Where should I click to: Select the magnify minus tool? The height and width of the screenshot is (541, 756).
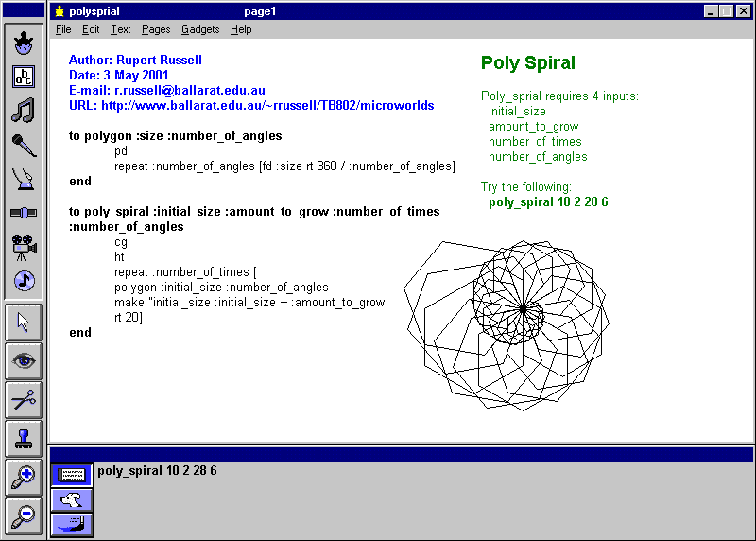tap(24, 515)
